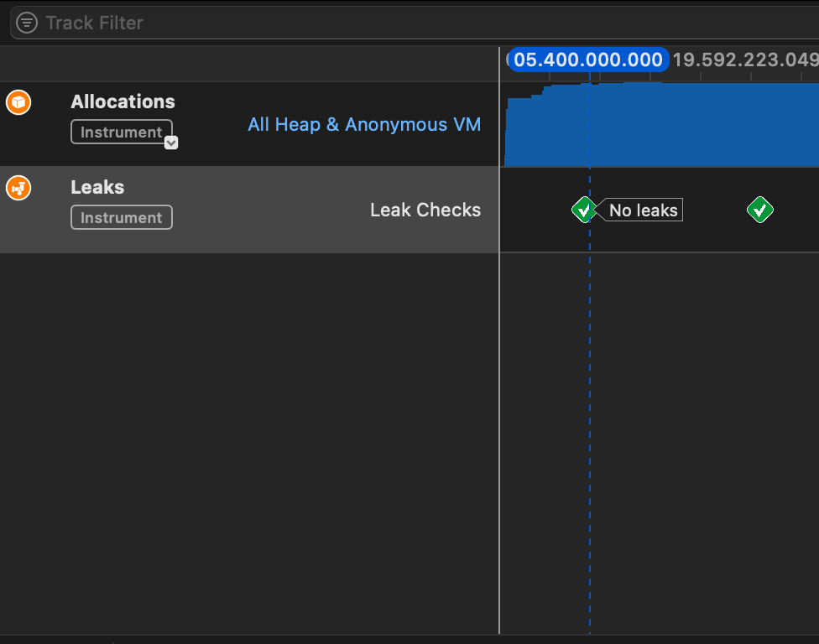The image size is (819, 644).
Task: Click the Leaks Instrument badge
Action: coord(121,218)
